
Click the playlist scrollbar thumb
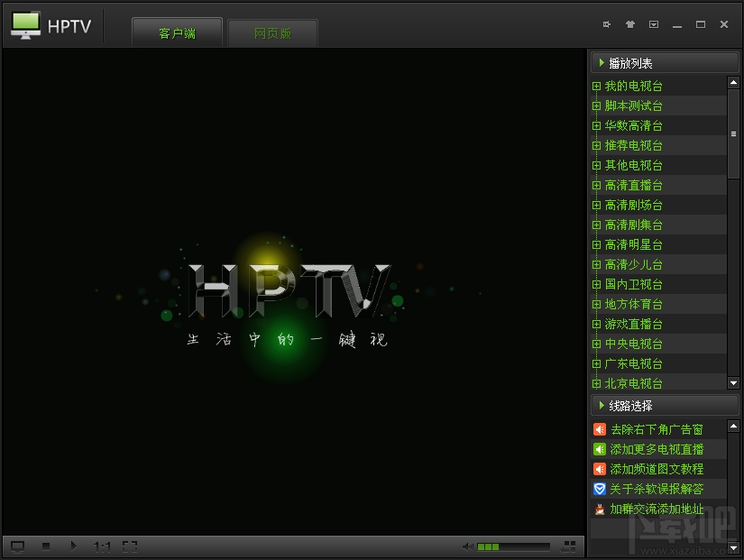coord(733,133)
